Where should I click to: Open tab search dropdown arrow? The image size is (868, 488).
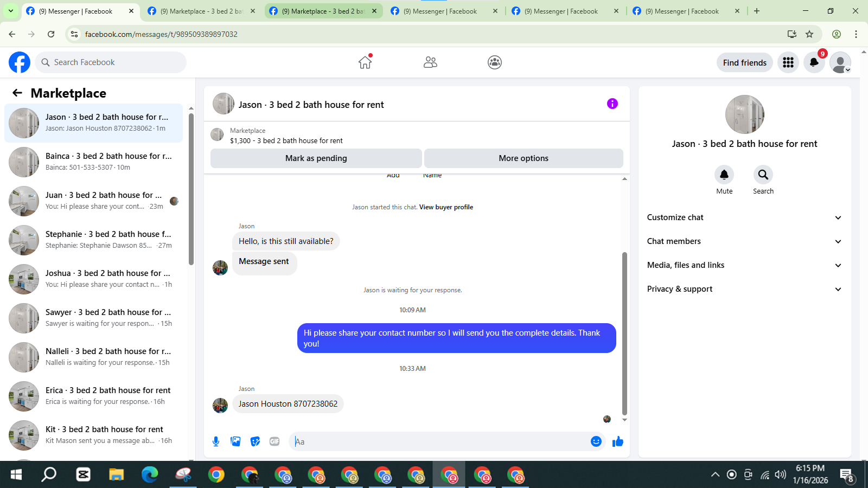click(10, 11)
